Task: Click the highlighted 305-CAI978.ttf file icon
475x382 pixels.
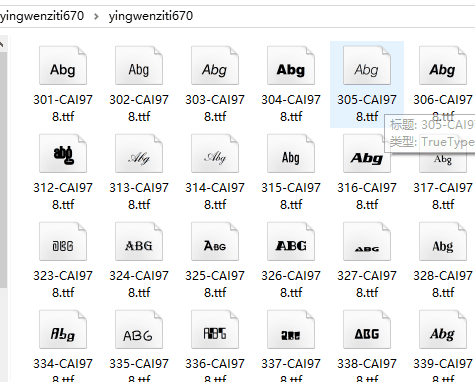Action: tap(367, 65)
